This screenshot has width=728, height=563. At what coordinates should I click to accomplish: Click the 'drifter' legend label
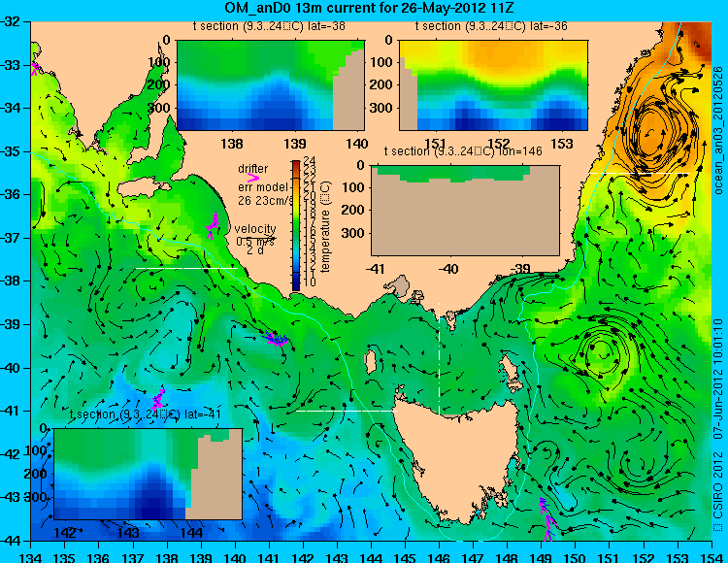253,169
